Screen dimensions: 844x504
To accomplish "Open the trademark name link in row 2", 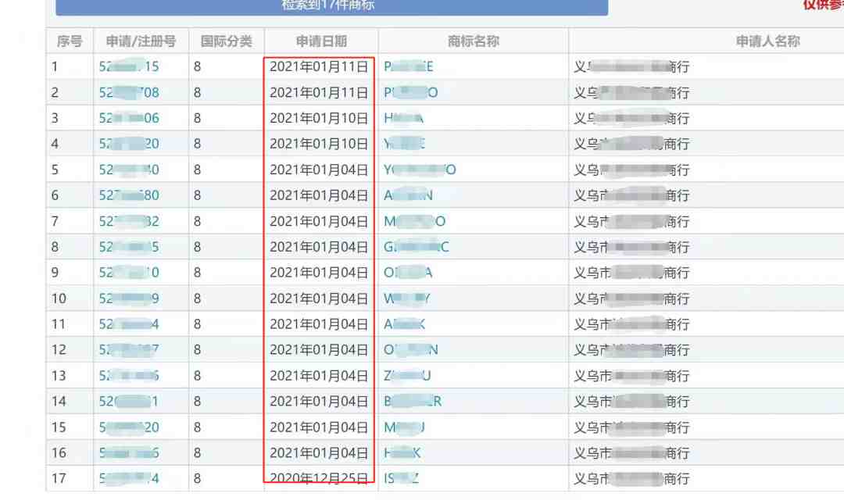I will pos(411,93).
